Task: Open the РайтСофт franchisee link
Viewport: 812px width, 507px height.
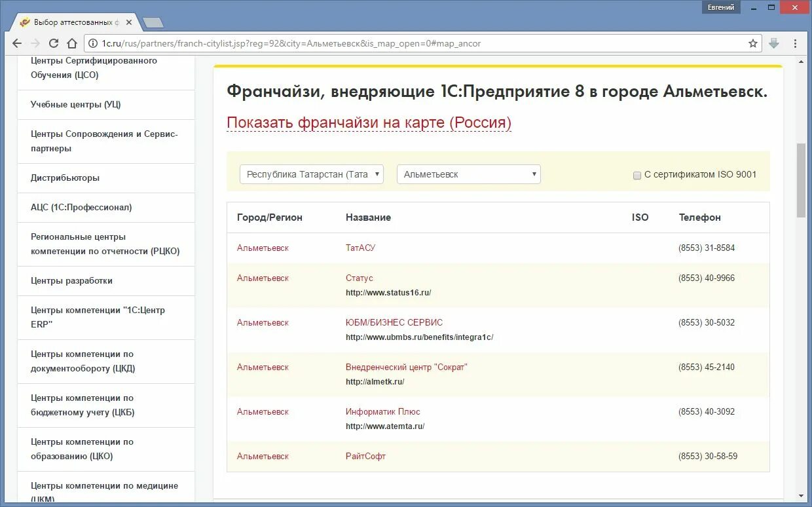Action: pos(365,457)
